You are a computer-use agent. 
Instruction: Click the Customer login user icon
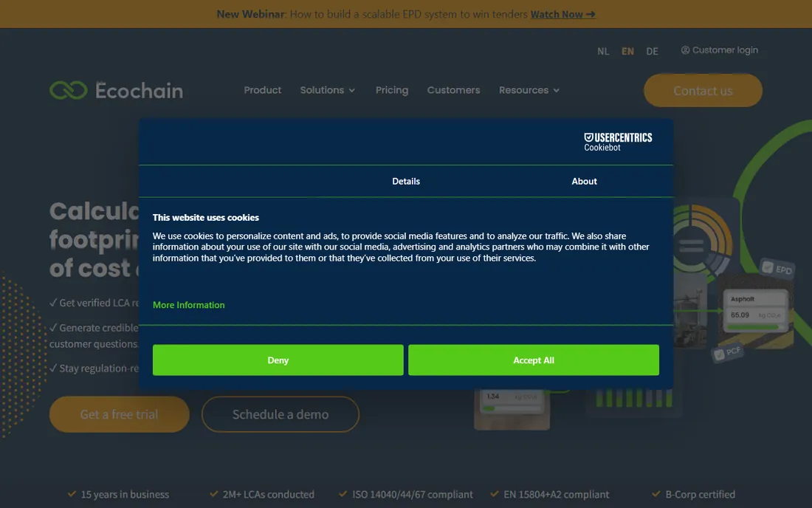click(x=685, y=50)
